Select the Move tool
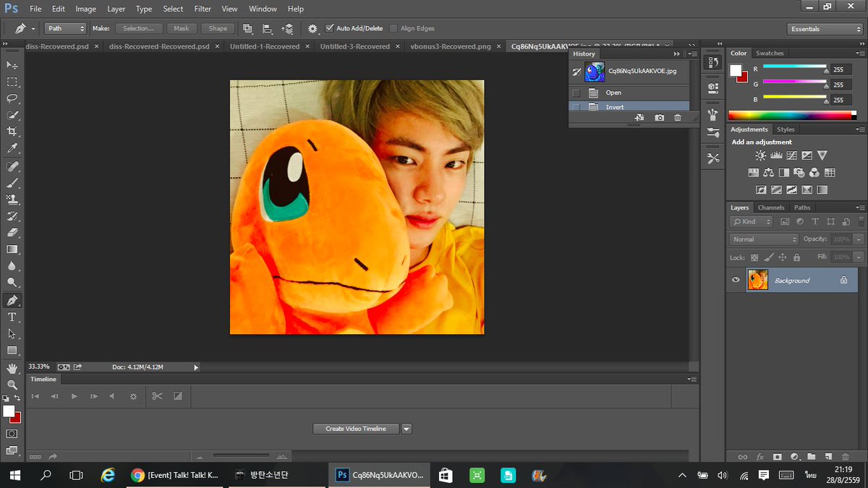 coord(12,65)
